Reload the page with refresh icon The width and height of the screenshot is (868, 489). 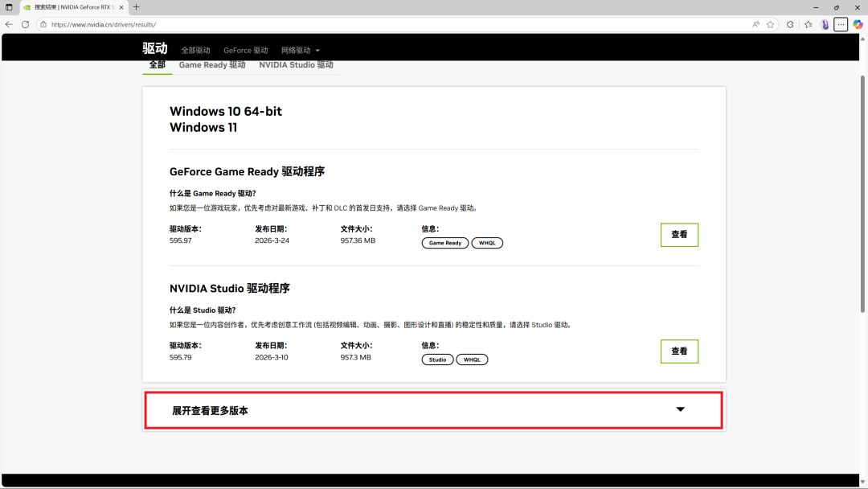pos(26,24)
